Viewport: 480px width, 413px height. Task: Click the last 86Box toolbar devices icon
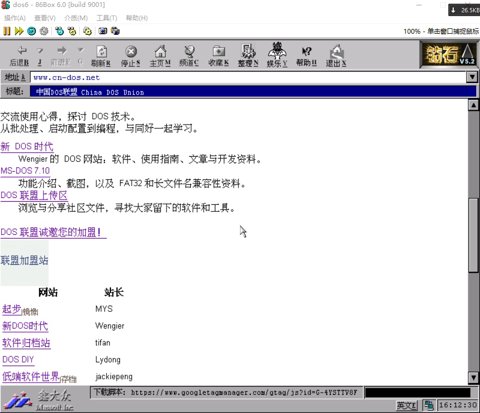pos(115,31)
